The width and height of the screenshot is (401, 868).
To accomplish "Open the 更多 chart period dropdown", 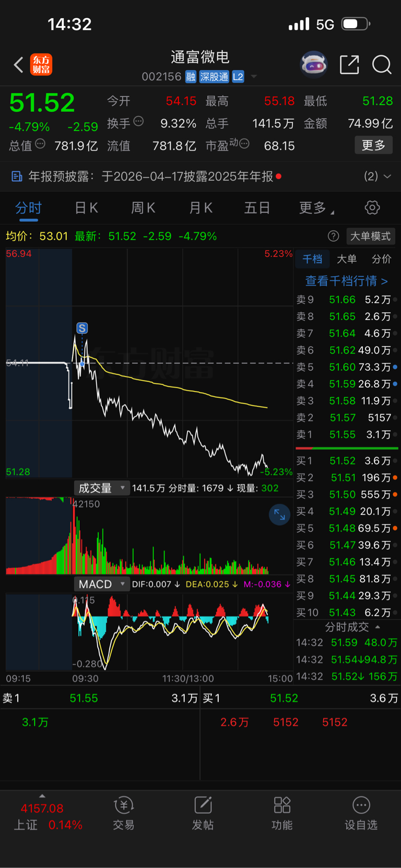I will coord(316,208).
